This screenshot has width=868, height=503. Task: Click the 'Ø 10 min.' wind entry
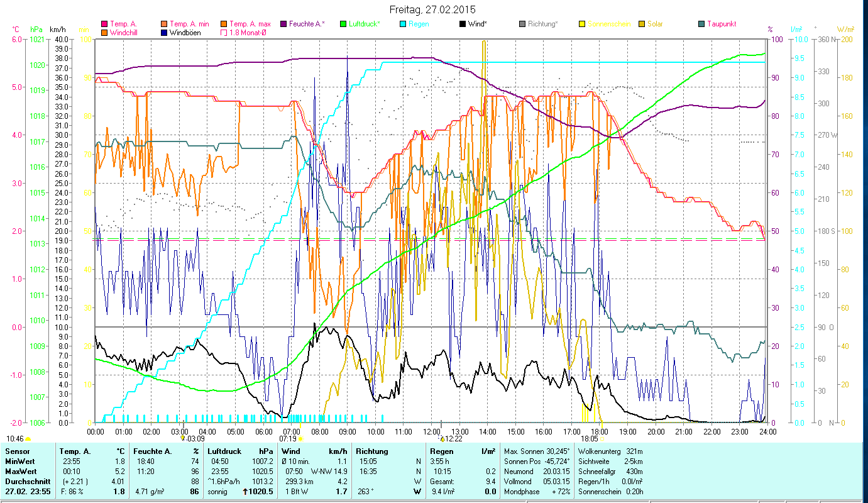coord(297,462)
